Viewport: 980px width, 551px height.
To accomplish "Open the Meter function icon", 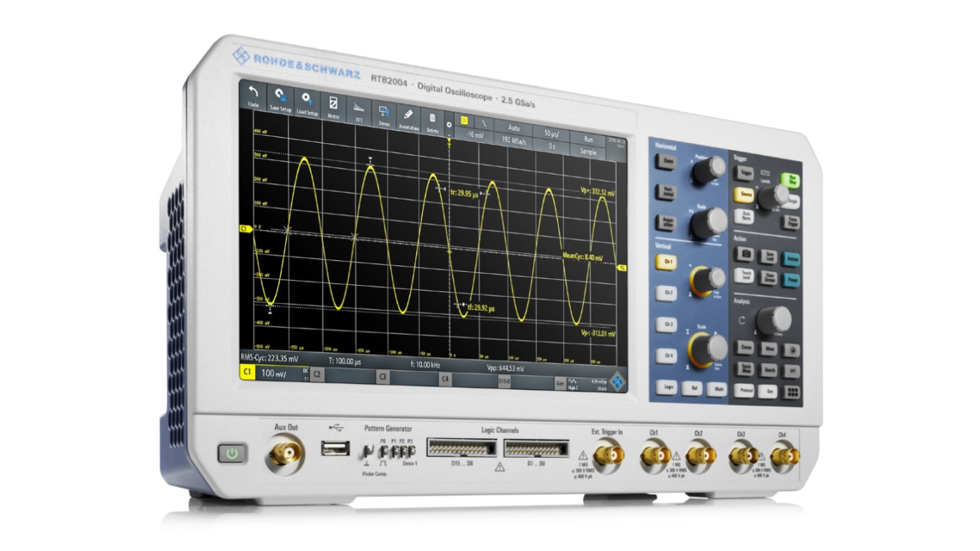I will 333,102.
